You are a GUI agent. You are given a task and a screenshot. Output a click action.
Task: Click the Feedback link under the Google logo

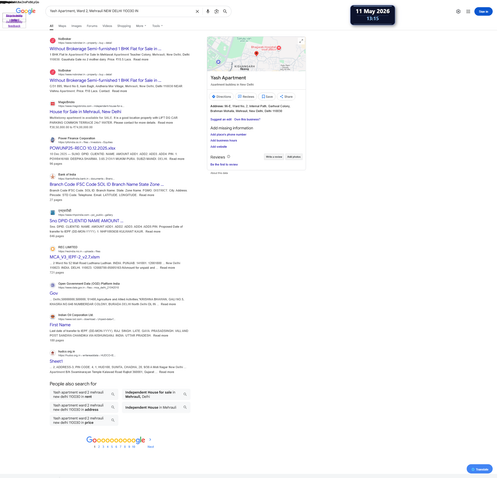click(14, 26)
